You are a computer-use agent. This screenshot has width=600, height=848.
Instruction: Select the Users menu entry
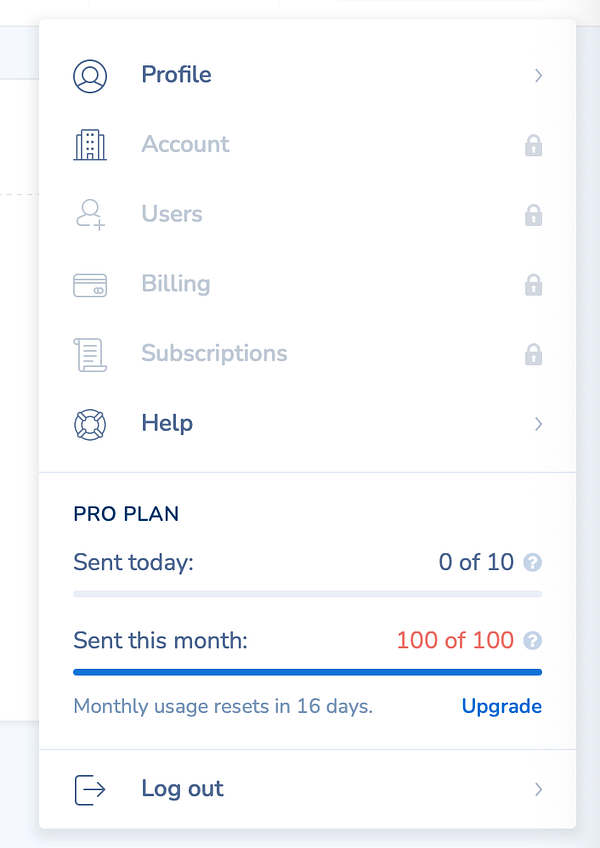171,214
